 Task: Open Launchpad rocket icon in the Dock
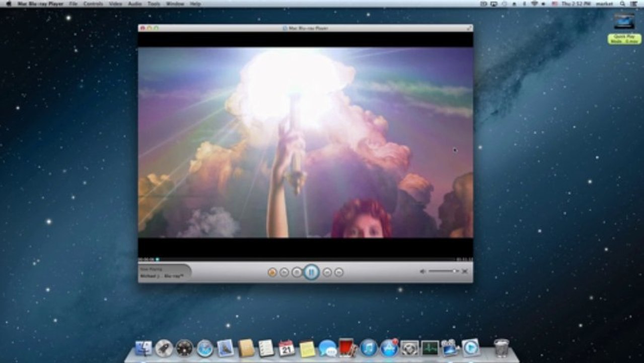tap(164, 348)
